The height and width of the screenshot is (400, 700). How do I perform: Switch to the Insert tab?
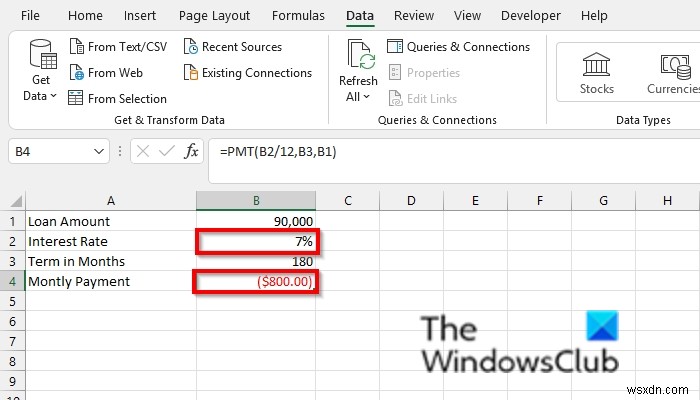coord(140,16)
